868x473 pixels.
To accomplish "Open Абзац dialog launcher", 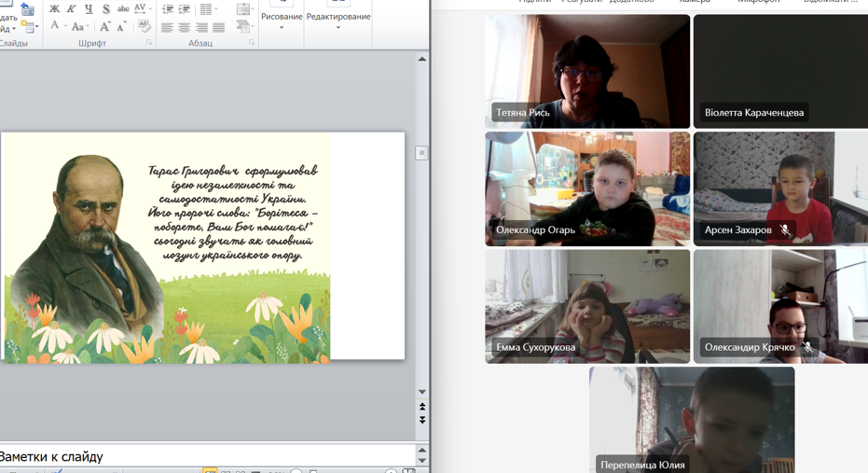I will (x=252, y=43).
